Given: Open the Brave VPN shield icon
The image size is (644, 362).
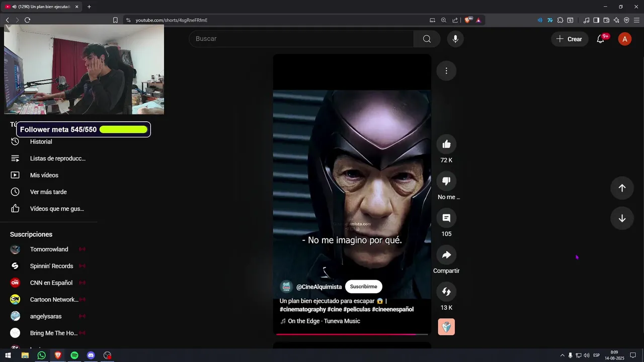Looking at the screenshot, I should click(626, 20).
